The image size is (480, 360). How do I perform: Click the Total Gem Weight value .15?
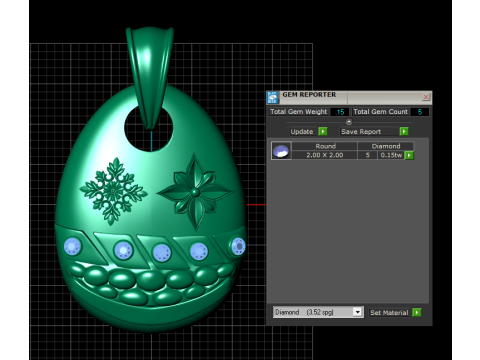pyautogui.click(x=340, y=112)
